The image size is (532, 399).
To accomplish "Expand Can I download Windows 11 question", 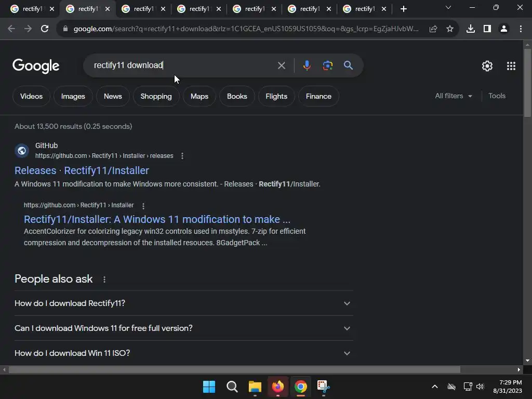I will click(x=183, y=328).
